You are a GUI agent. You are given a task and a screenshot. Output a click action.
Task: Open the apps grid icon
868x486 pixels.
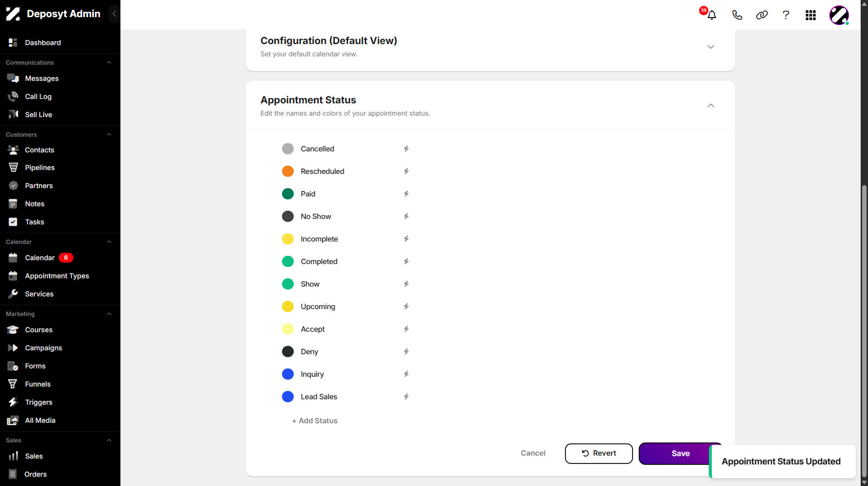click(811, 15)
